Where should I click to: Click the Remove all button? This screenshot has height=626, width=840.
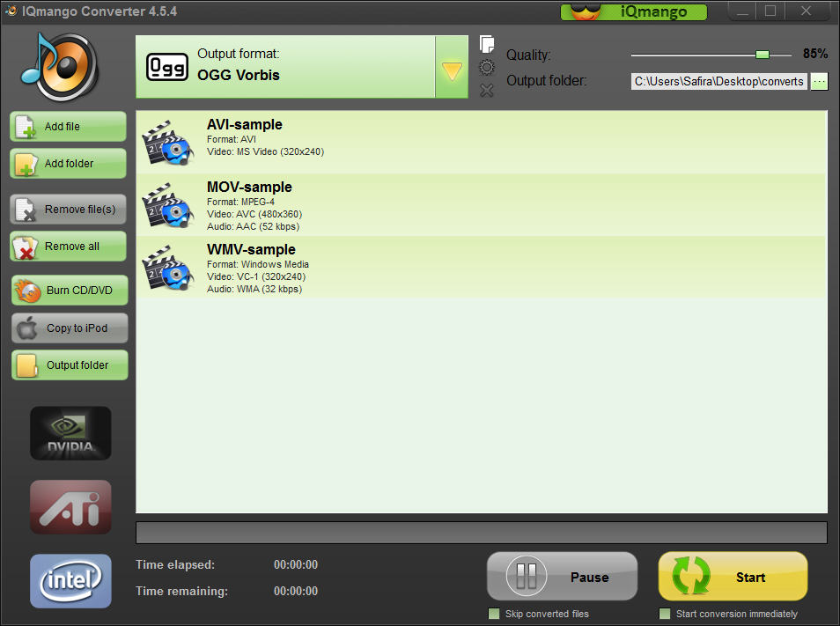(x=68, y=247)
